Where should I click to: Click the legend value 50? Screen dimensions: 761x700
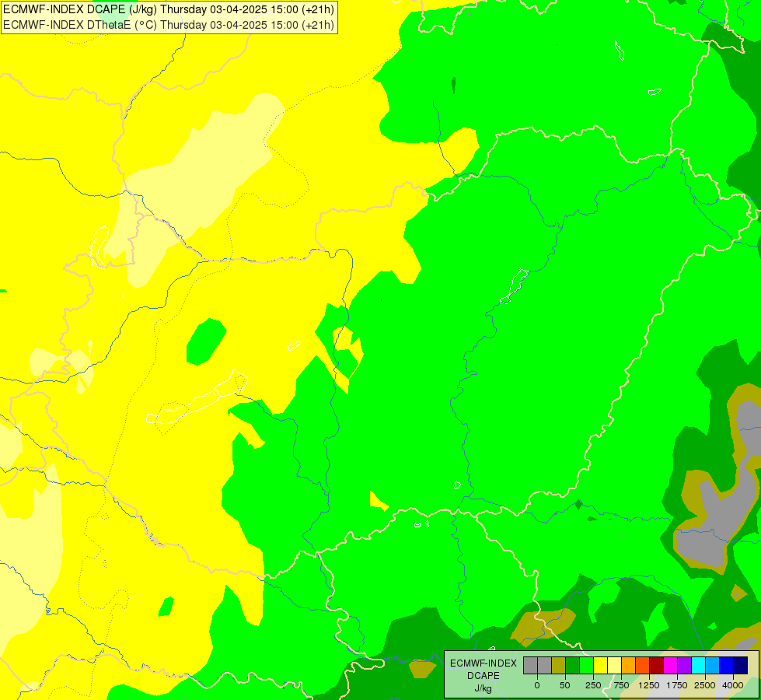(565, 685)
